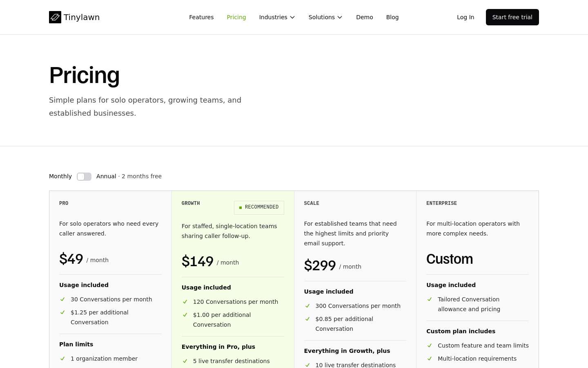588x368 pixels.
Task: Click 'Everything in Growth, plus' heading
Action: [x=347, y=351]
